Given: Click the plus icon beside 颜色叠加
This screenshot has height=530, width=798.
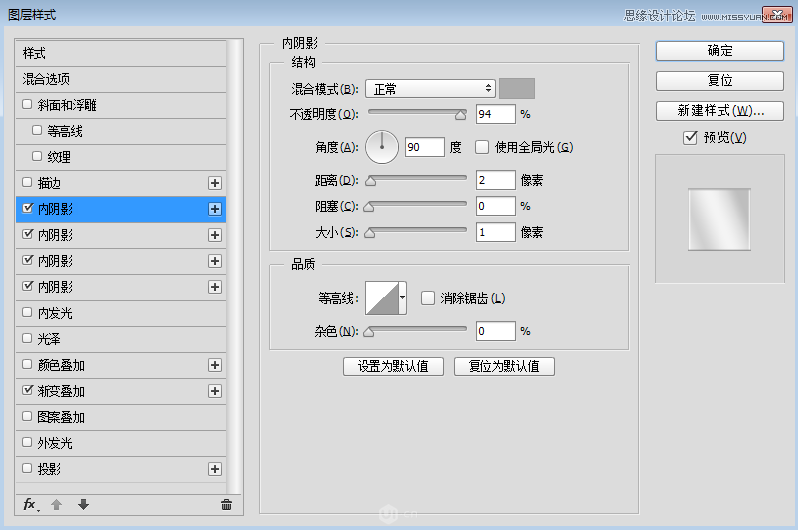Looking at the screenshot, I should pos(215,366).
